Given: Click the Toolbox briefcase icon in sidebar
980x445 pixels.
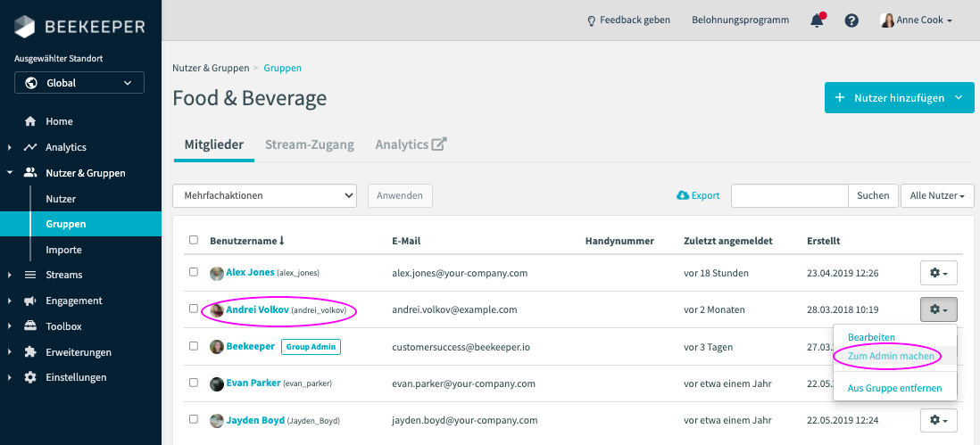Looking at the screenshot, I should (30, 326).
